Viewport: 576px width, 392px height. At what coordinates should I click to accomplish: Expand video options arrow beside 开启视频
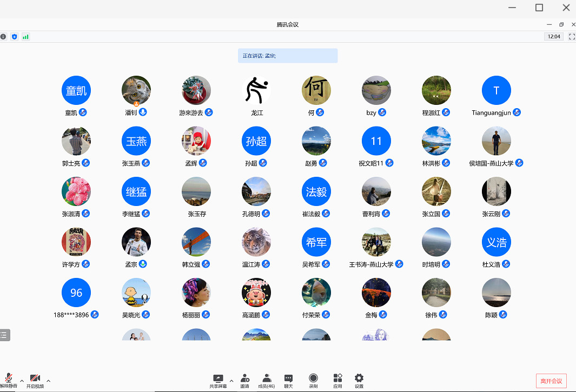coord(49,380)
